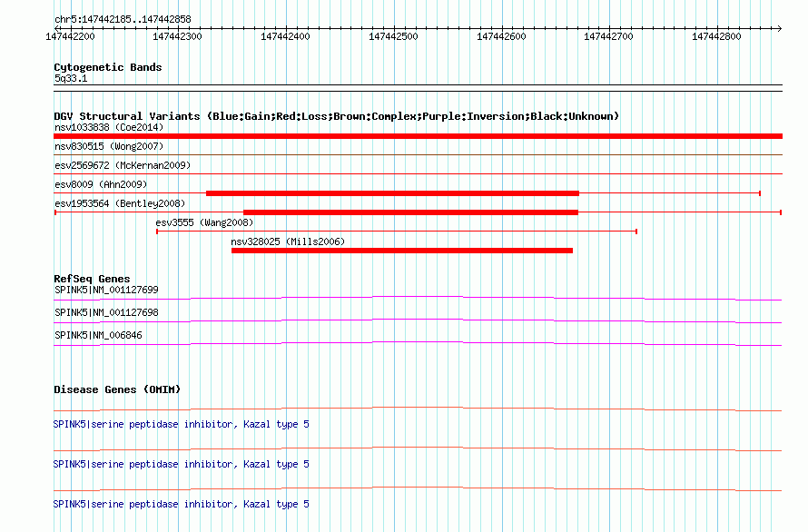Click the thick red nsv1033838 loss bar
Screen dimensions: 808x532
coord(418,136)
